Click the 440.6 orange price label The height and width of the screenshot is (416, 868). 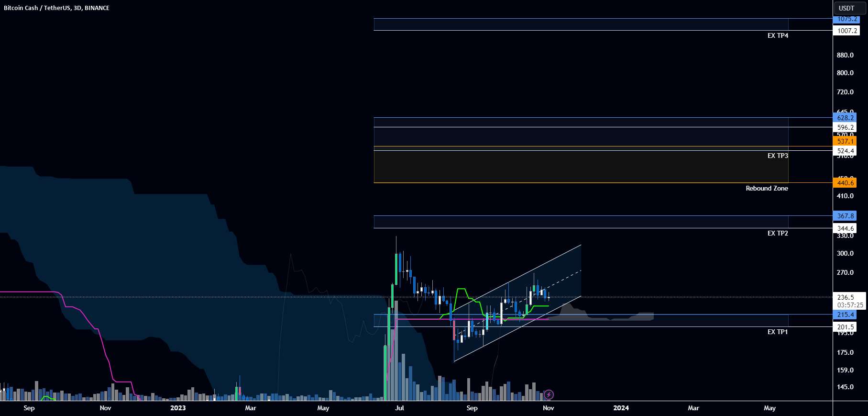point(845,183)
